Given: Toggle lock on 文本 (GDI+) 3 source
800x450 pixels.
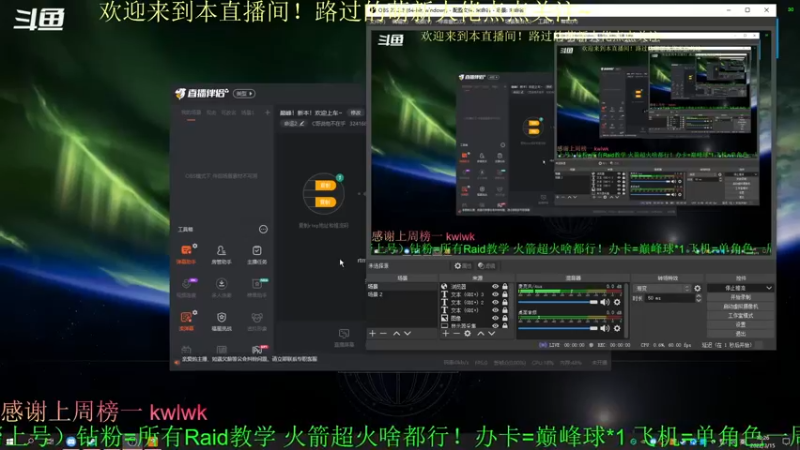Looking at the screenshot, I should pos(505,294).
